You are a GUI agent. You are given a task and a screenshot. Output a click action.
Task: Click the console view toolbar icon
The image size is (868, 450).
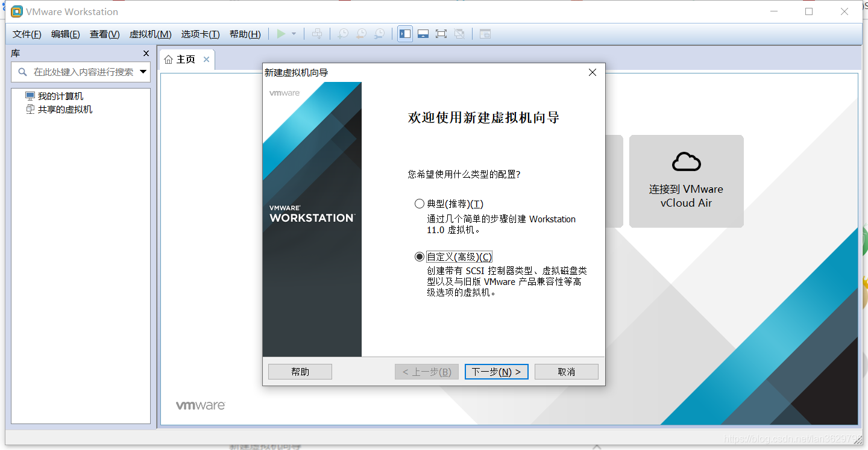point(485,34)
